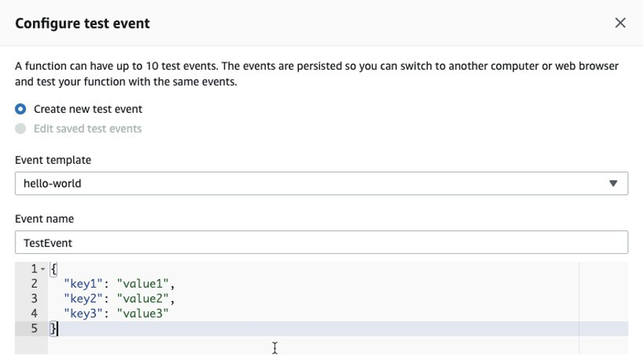This screenshot has height=355, width=644.
Task: Open the Event template dropdown arrow
Action: click(x=613, y=184)
